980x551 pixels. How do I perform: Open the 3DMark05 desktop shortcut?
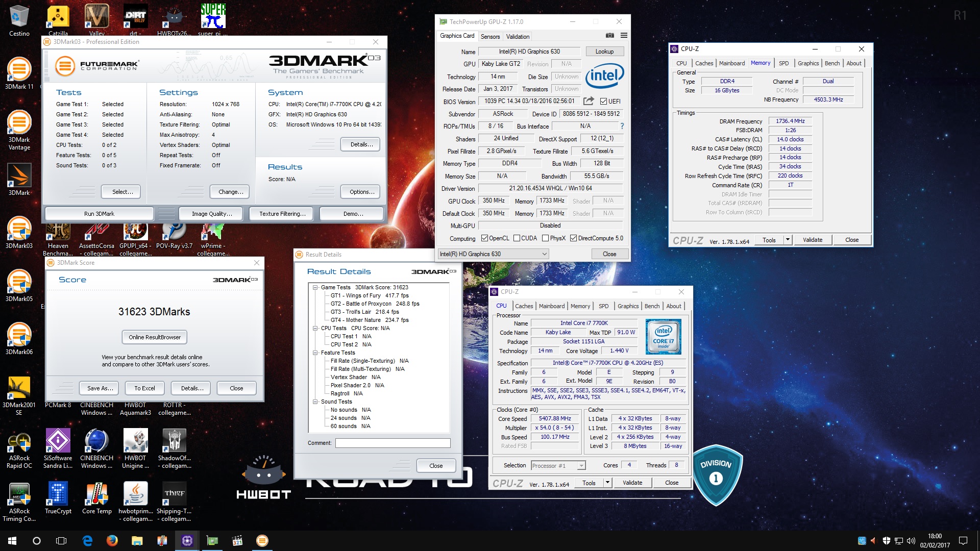pyautogui.click(x=19, y=285)
